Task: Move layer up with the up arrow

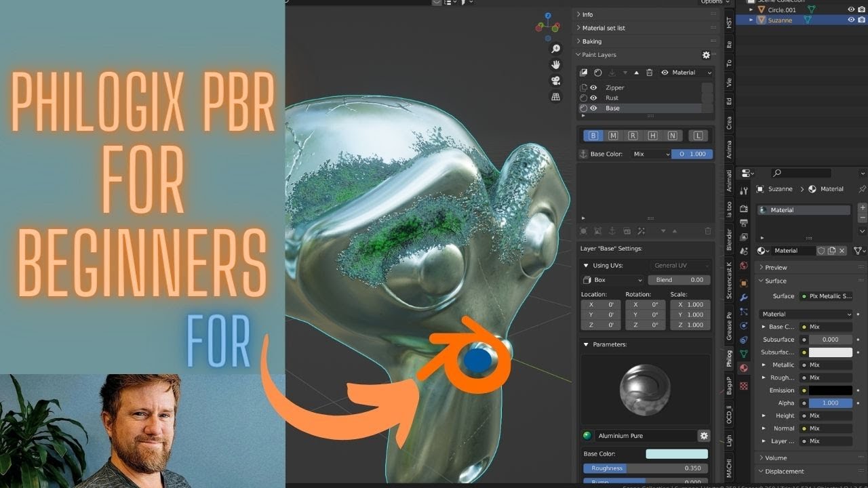Action: click(x=636, y=73)
